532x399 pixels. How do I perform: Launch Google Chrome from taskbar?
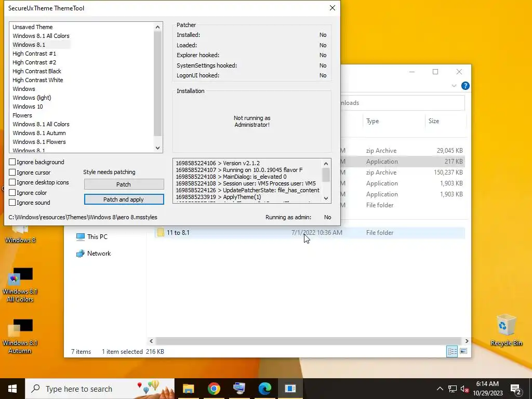[214, 389]
